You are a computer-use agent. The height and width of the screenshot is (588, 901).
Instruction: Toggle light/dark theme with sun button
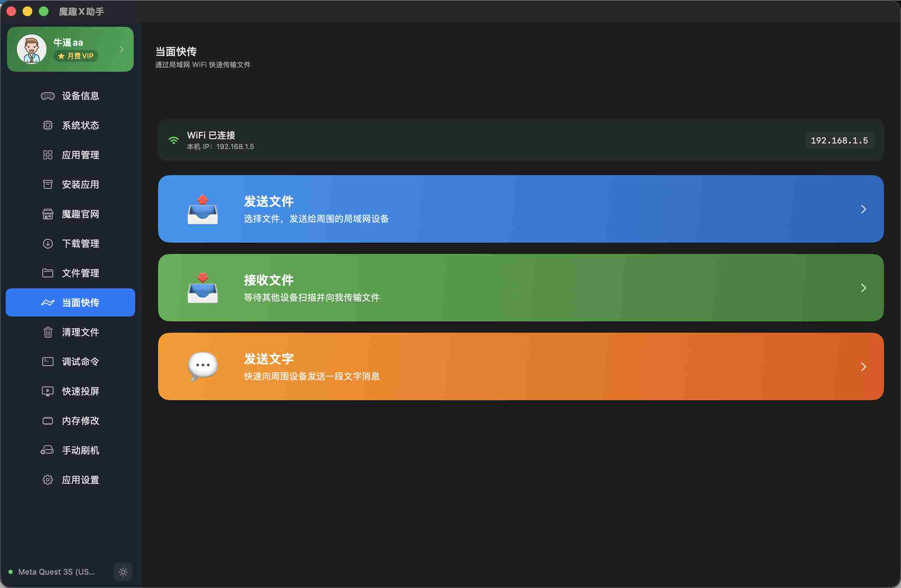123,572
